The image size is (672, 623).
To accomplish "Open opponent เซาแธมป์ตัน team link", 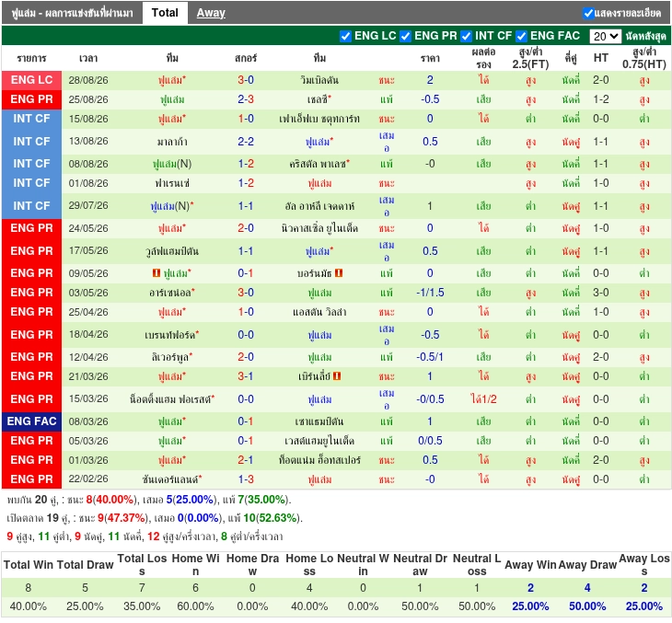I will (x=319, y=421).
